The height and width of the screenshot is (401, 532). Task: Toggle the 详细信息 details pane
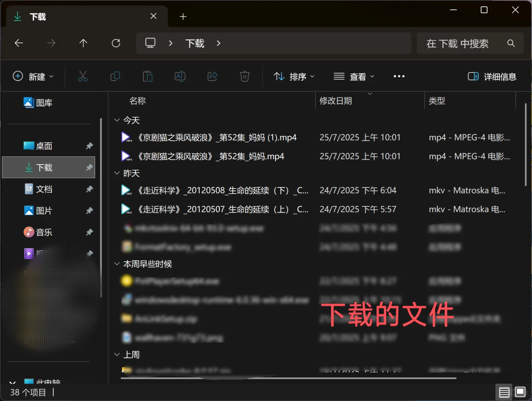(492, 76)
